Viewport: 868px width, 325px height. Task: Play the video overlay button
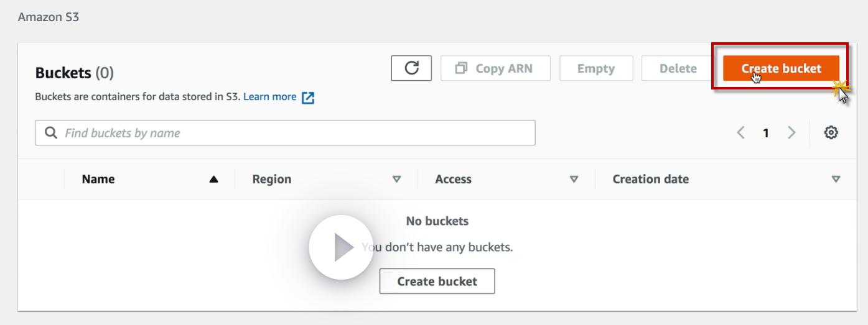[340, 247]
